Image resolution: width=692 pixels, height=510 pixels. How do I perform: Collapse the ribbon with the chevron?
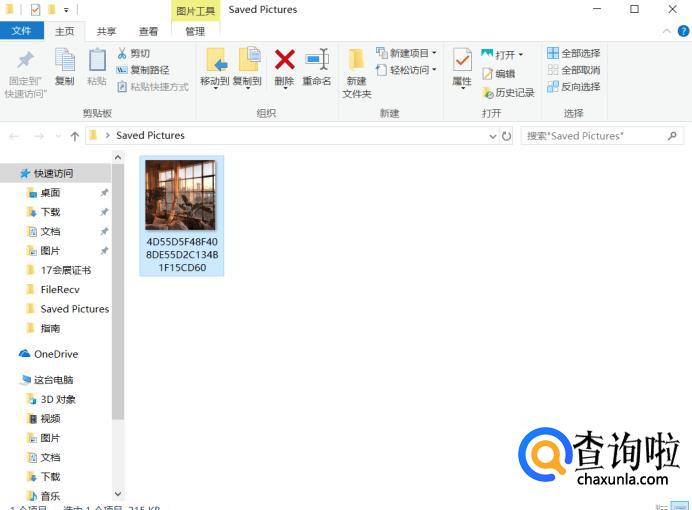tap(667, 31)
